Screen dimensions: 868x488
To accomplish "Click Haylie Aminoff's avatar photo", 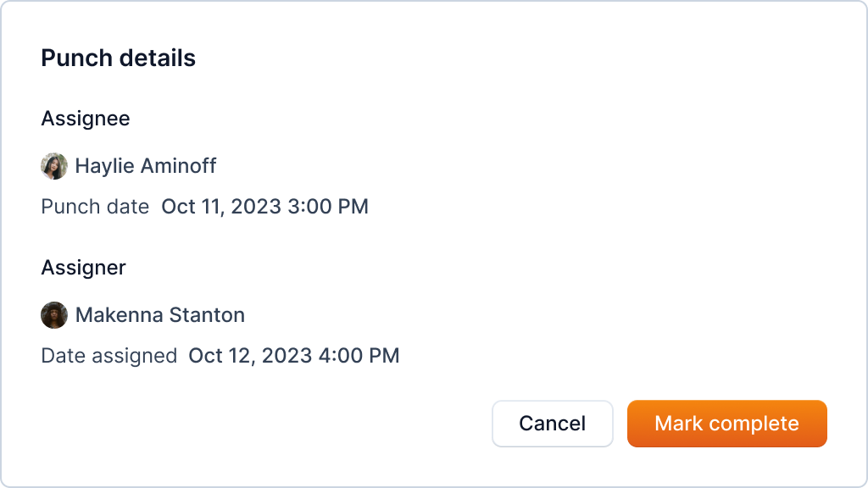I will [54, 166].
